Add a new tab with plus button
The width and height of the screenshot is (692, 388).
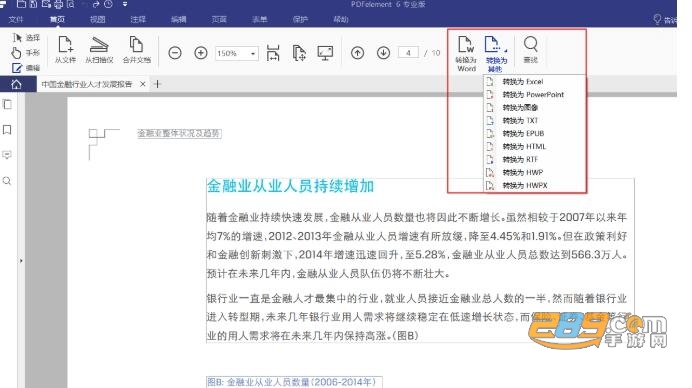click(x=158, y=84)
